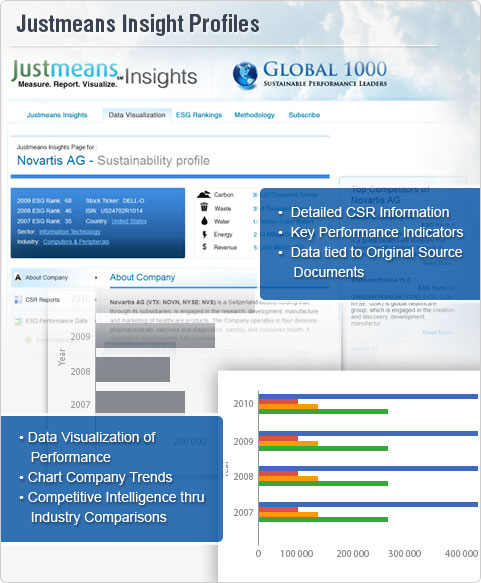Click the Carbon label
The width and height of the screenshot is (481, 583).
click(x=224, y=195)
